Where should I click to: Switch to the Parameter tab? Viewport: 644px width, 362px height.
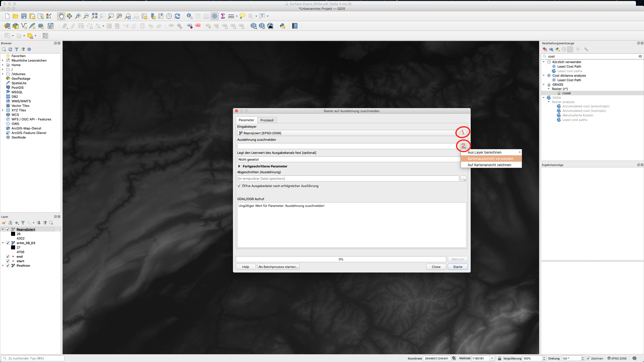point(246,120)
